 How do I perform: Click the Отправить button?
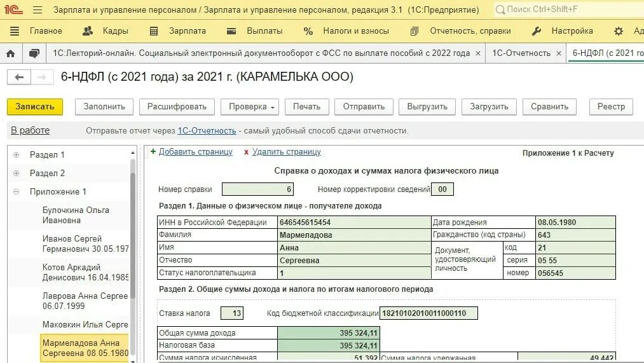(364, 107)
